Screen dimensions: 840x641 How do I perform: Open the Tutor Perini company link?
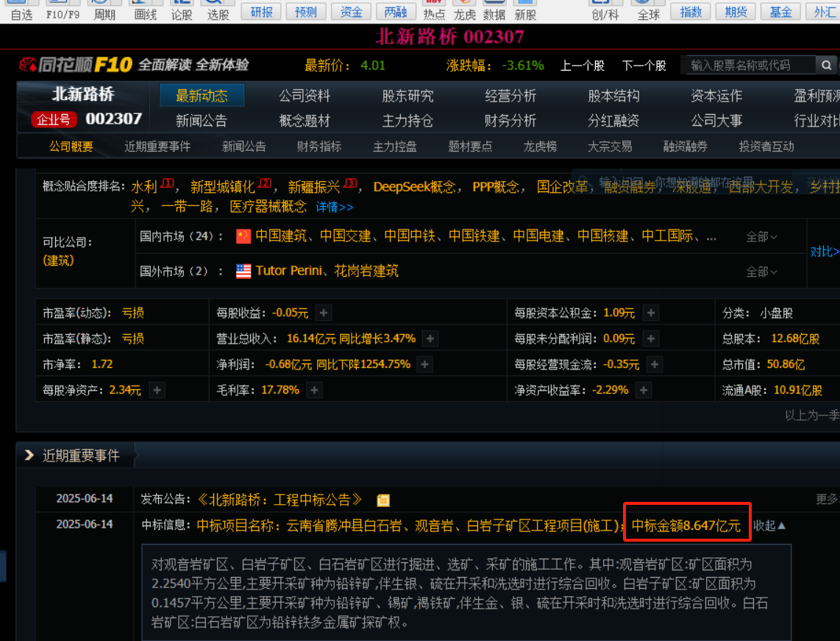(289, 271)
